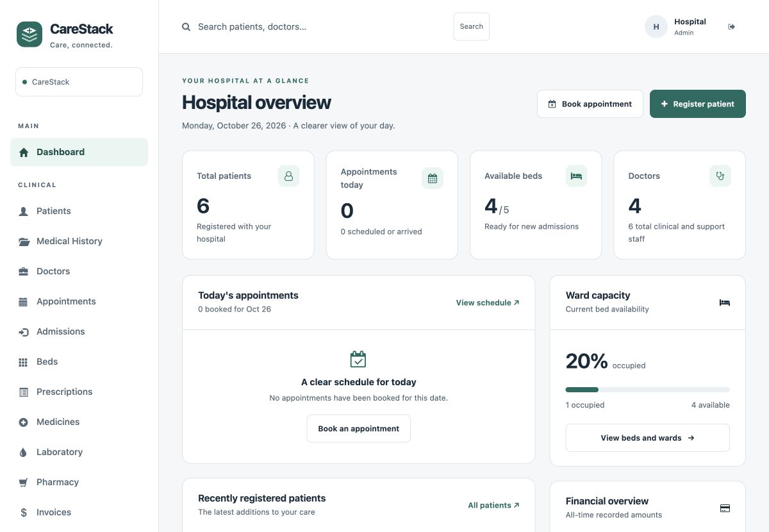769x532 pixels.
Task: Follow the All patients link
Action: 493,505
